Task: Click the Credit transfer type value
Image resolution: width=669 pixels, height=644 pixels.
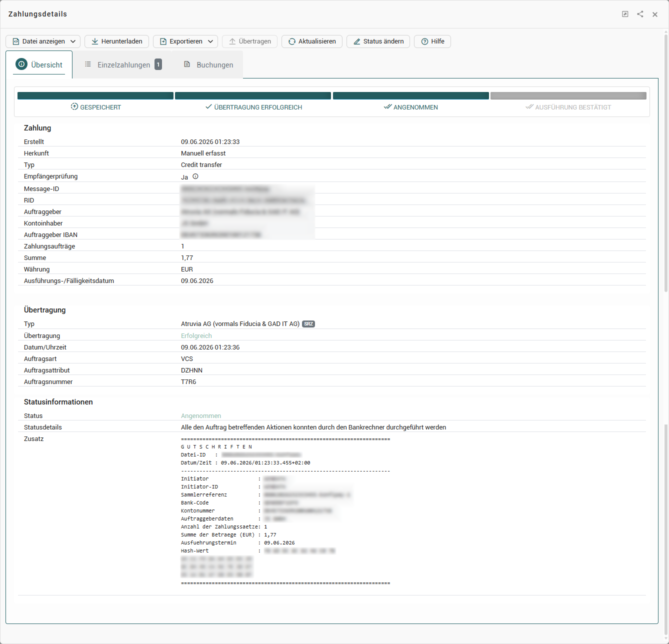Action: point(201,165)
